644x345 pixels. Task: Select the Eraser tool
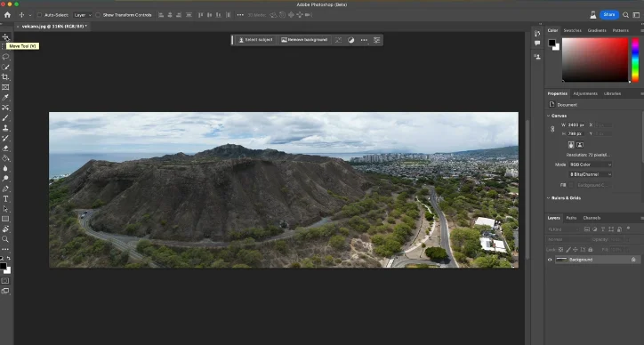point(5,148)
